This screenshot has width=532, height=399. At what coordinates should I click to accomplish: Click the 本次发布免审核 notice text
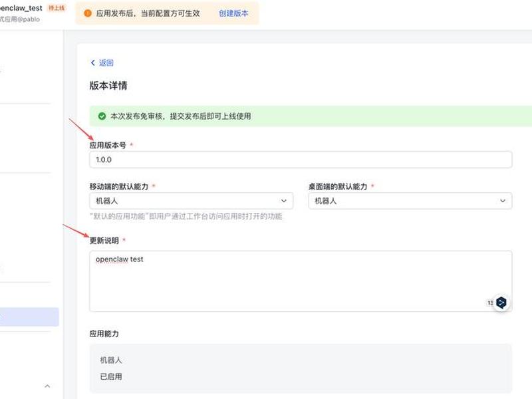tap(181, 116)
